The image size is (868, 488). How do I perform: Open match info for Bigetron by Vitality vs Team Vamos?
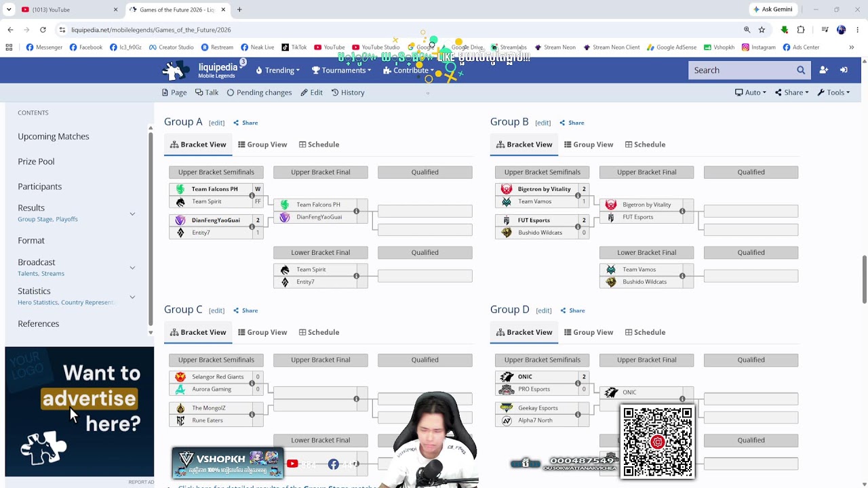578,195
